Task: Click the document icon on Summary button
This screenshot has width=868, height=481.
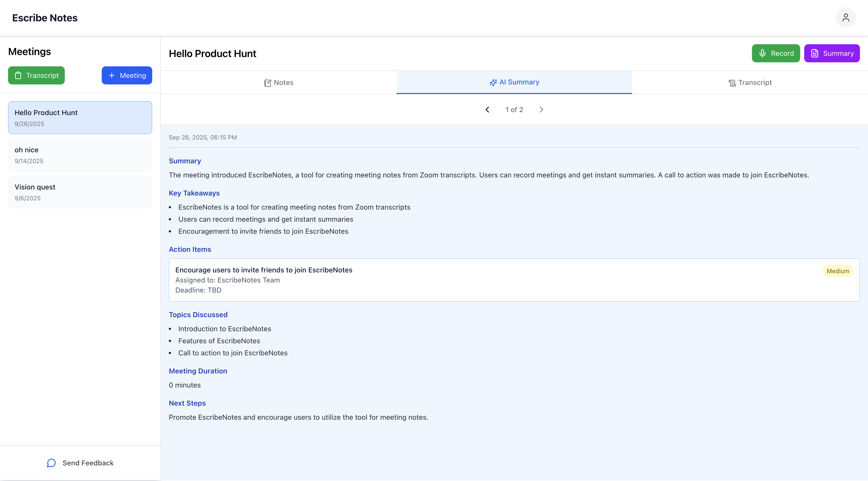Action: pyautogui.click(x=815, y=53)
